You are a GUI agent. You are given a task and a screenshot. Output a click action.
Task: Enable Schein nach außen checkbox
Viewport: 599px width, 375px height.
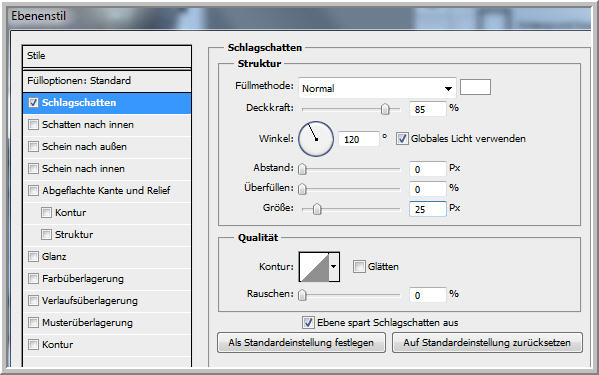coord(33,147)
